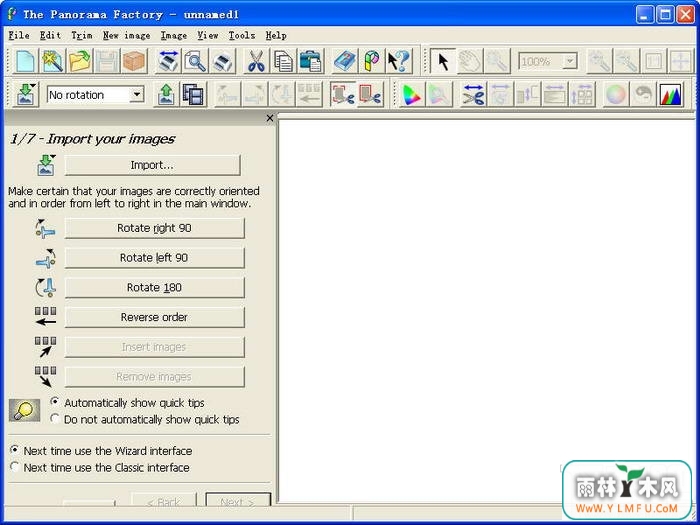Screen dimensions: 700x525
Task: Launch the wizard wand toolbar icon
Action: coord(53,61)
